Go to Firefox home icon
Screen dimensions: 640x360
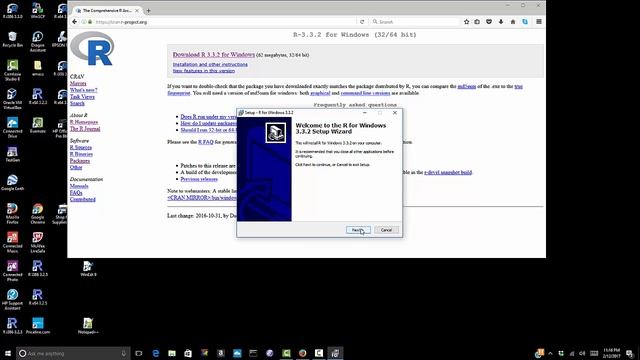[513, 22]
